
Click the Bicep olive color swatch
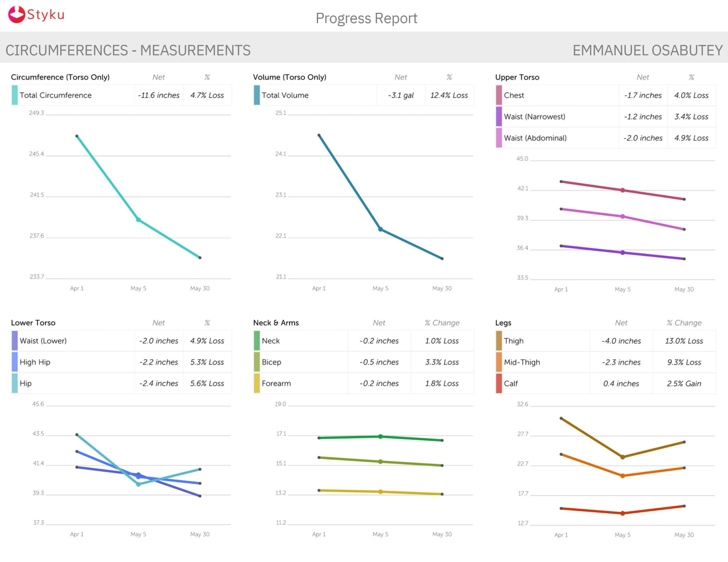257,362
